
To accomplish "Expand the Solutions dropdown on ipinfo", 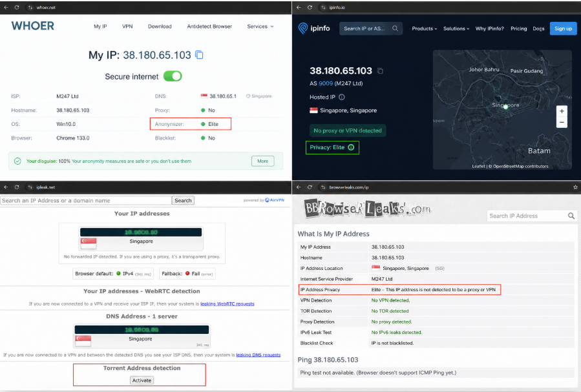I will tap(456, 28).
